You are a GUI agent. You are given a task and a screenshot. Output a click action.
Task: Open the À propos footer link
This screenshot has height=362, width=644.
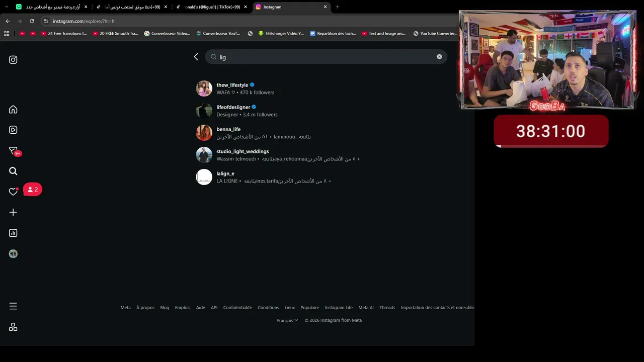click(x=145, y=308)
